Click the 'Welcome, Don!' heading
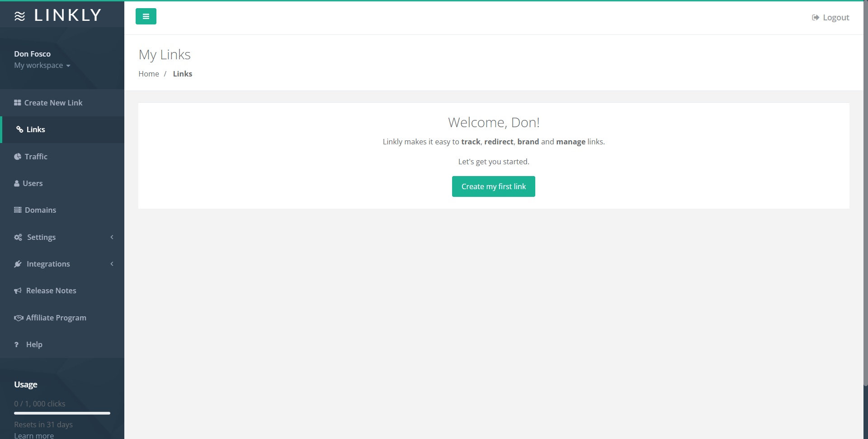This screenshot has height=439, width=868. pyautogui.click(x=494, y=123)
